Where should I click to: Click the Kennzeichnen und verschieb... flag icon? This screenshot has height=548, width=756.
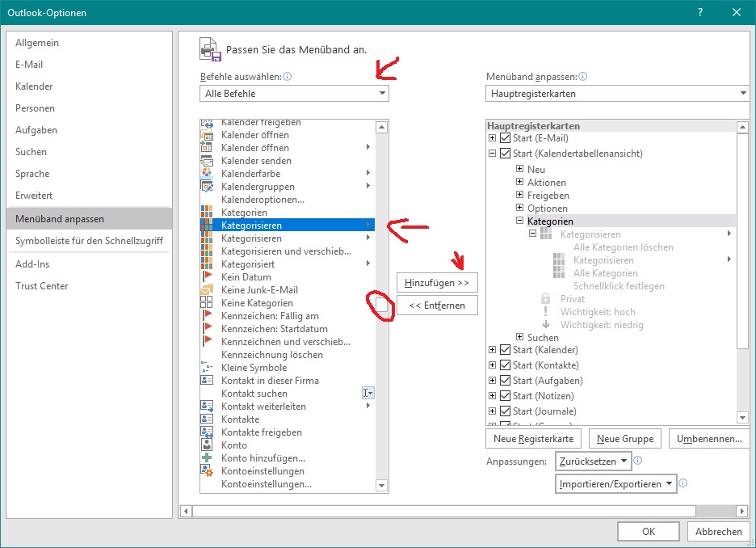(206, 342)
